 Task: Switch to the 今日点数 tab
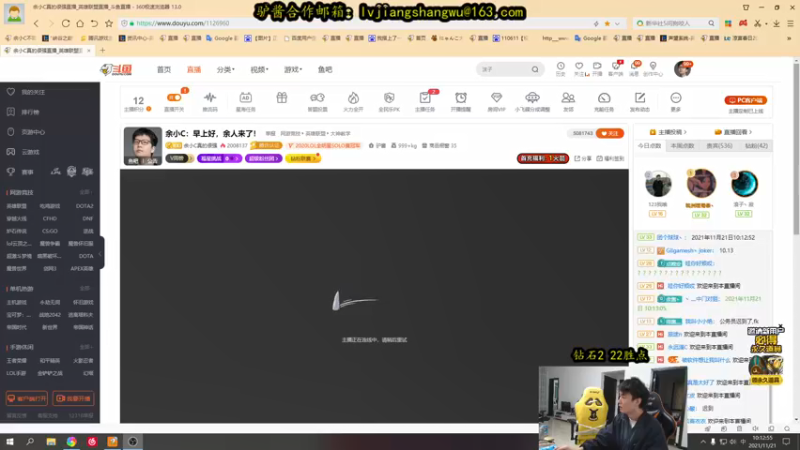coord(649,146)
